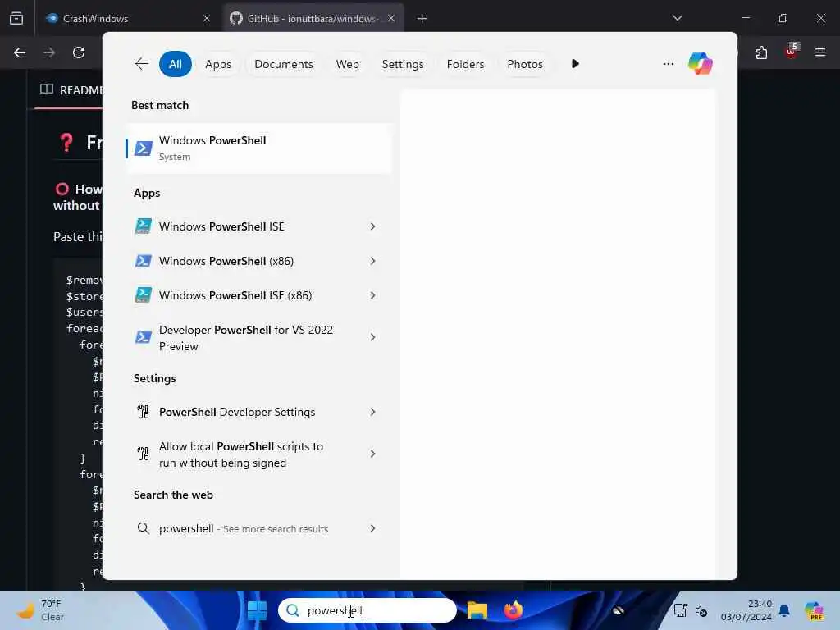Expand Developer PowerShell for VS chevron
The height and width of the screenshot is (630, 840).
tap(373, 337)
